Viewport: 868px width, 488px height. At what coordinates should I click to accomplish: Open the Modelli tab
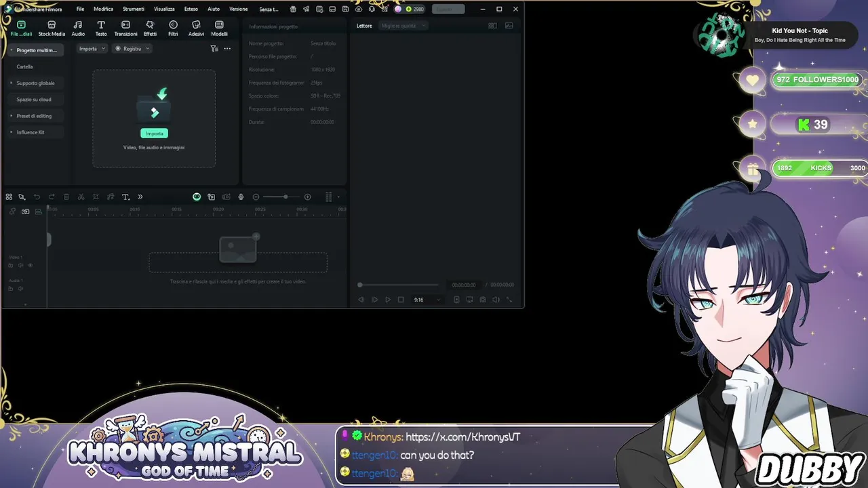[x=219, y=28]
